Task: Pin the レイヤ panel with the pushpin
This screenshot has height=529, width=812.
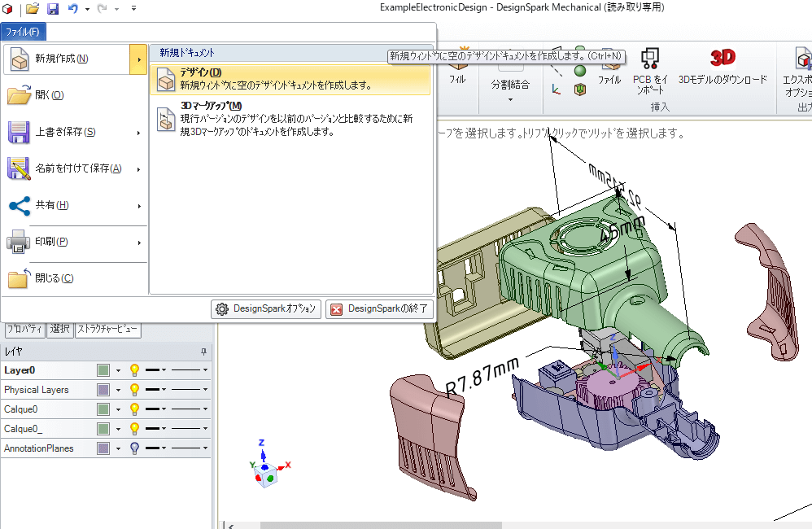Action: point(203,352)
